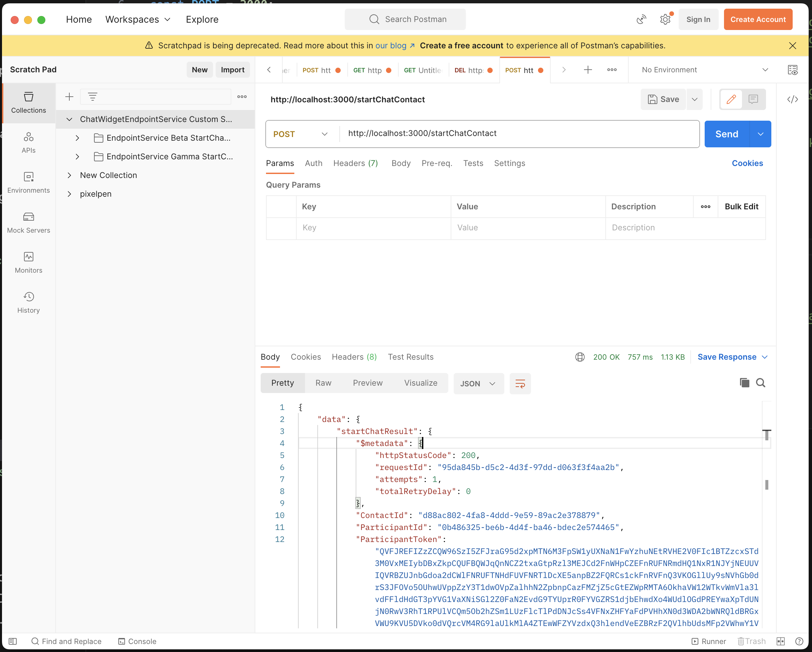Image resolution: width=812 pixels, height=652 pixels.
Task: Click the Save request button
Action: click(x=663, y=99)
